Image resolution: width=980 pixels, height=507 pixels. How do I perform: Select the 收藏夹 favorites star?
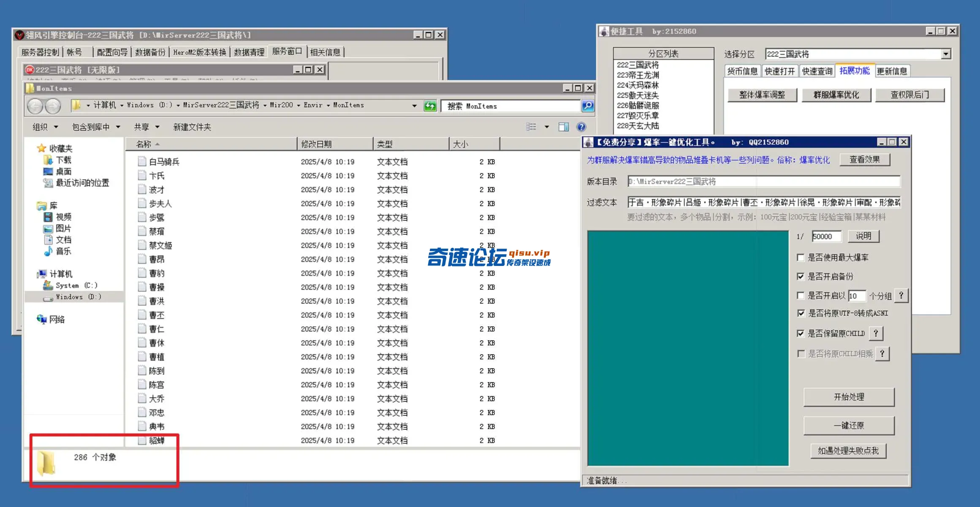[x=41, y=148]
